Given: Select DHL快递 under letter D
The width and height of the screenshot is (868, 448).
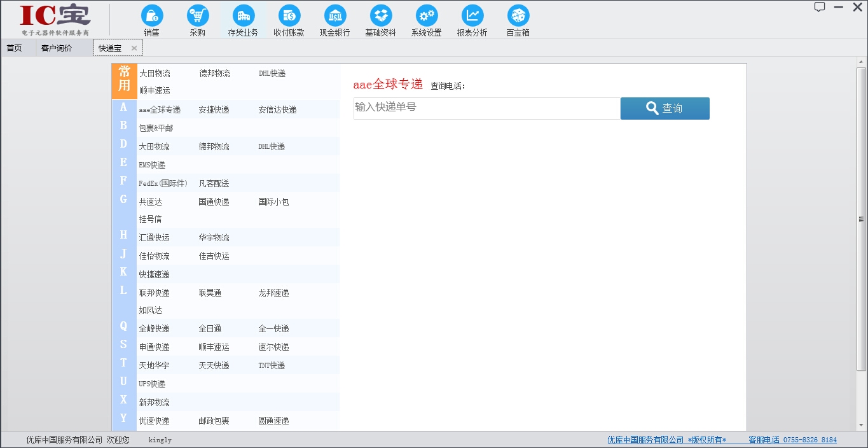Looking at the screenshot, I should [x=272, y=147].
